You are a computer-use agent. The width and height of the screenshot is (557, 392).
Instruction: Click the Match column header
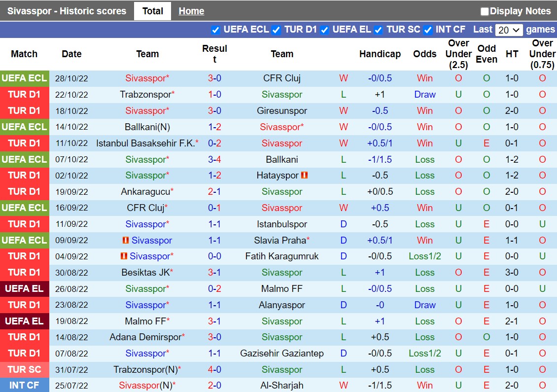[24, 54]
